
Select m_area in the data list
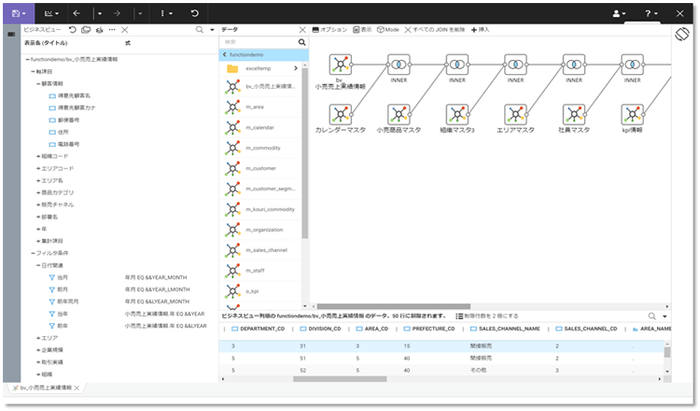pyautogui.click(x=261, y=107)
